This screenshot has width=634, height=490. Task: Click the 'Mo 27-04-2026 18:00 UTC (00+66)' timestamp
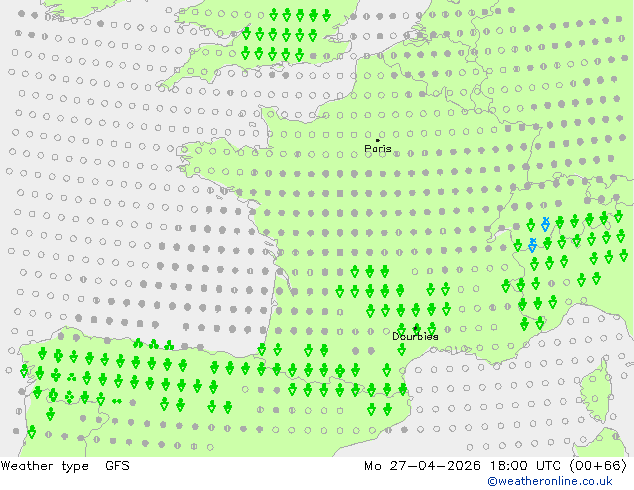[x=496, y=466]
